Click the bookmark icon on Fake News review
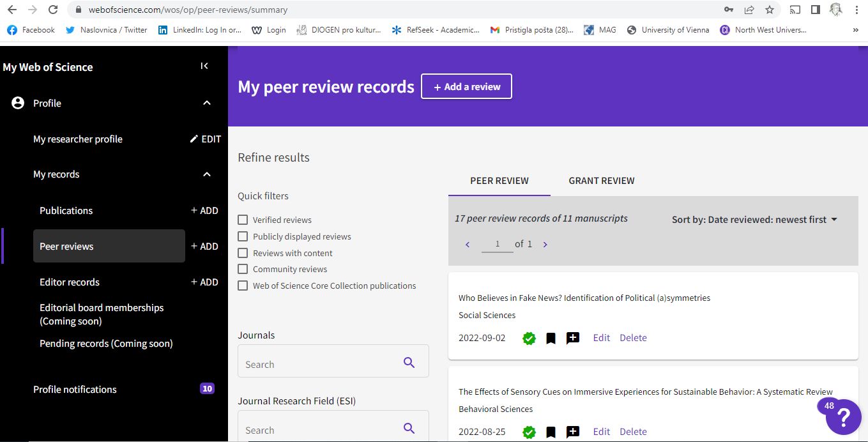Screen dimensions: 868x442 (x=551, y=338)
